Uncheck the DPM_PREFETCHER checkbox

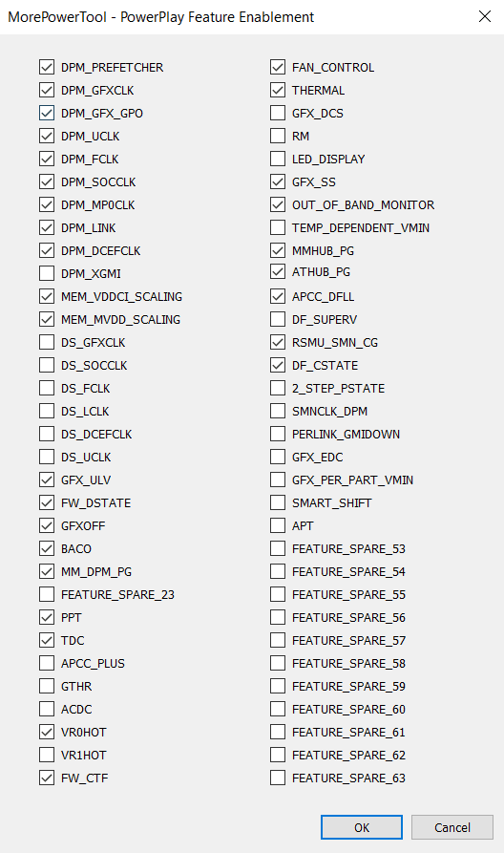[47, 68]
